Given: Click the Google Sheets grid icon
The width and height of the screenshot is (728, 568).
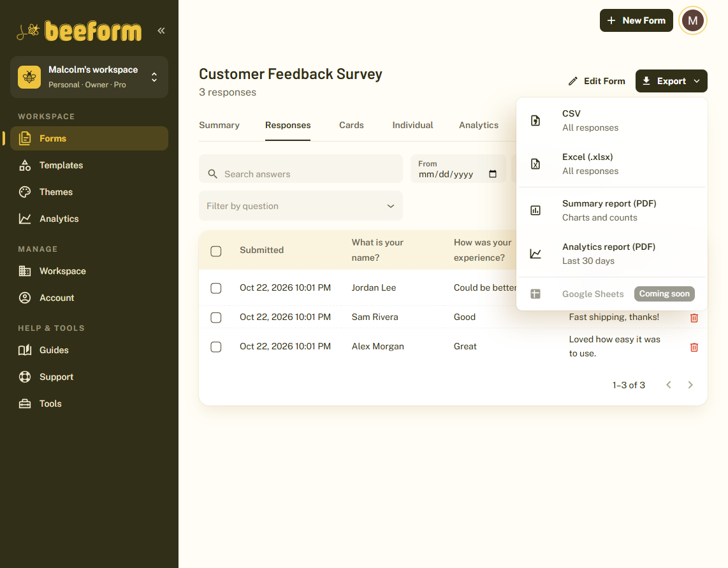Looking at the screenshot, I should point(535,294).
